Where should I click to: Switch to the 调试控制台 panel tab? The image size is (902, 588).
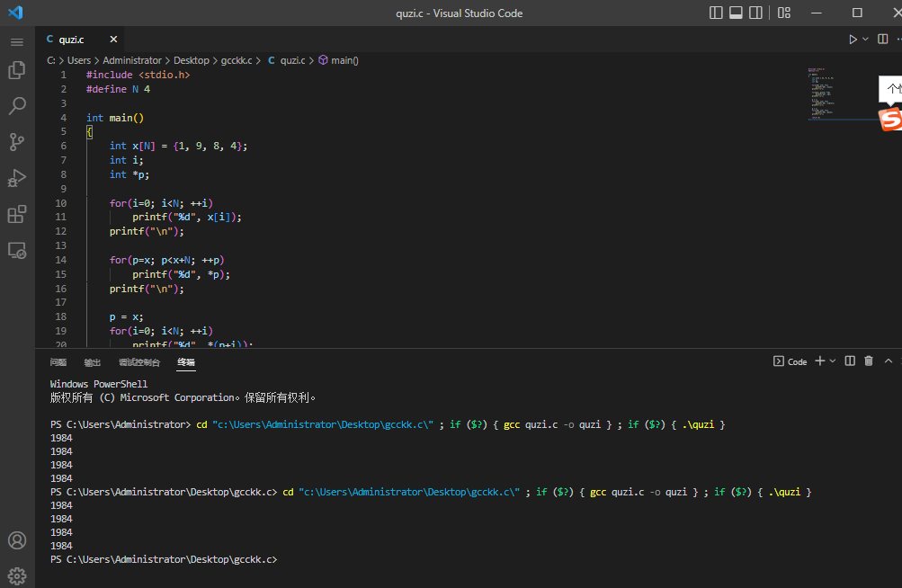pyautogui.click(x=139, y=362)
